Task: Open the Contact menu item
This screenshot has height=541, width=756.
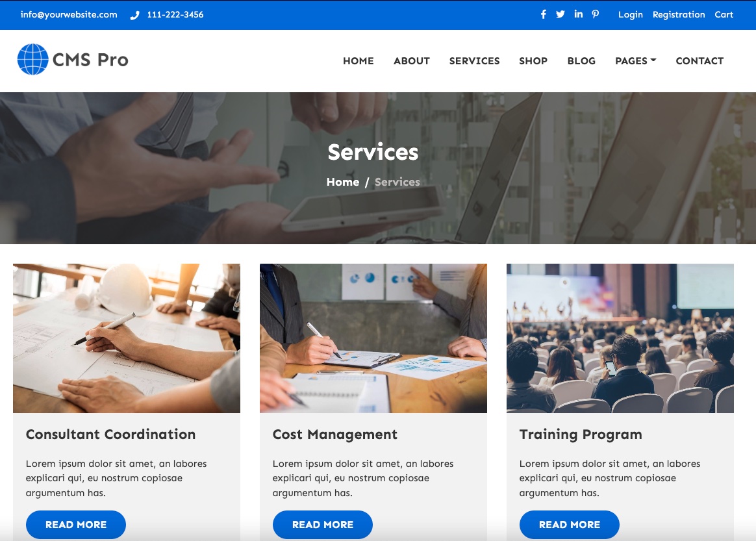Action: click(699, 61)
